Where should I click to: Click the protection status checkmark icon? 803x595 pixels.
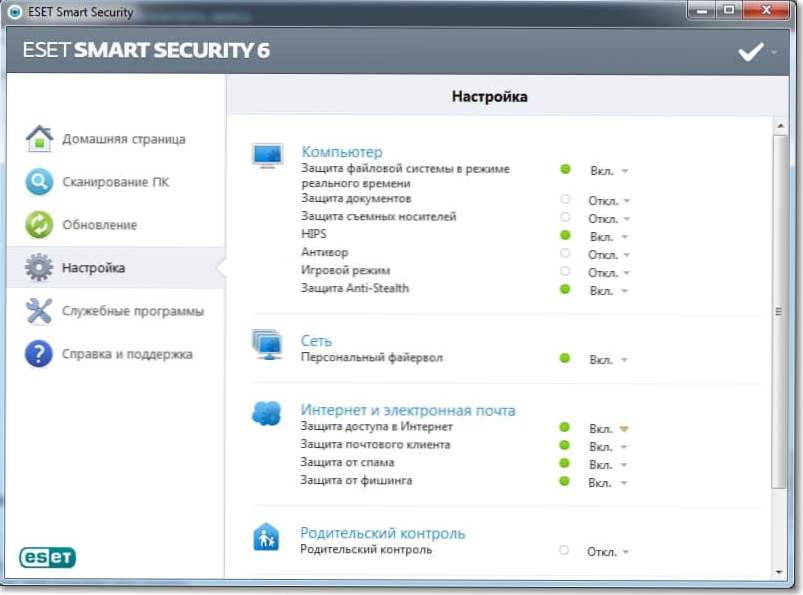tap(750, 52)
